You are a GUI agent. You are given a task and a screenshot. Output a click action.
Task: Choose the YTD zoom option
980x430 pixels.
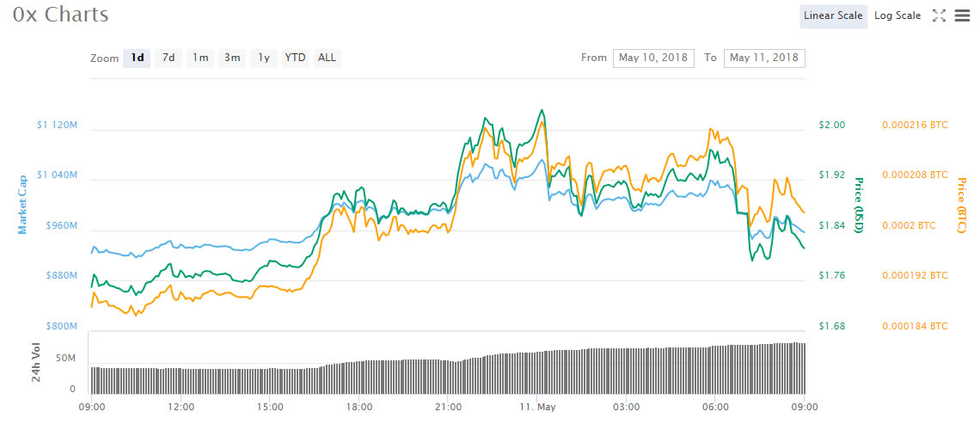[x=295, y=58]
